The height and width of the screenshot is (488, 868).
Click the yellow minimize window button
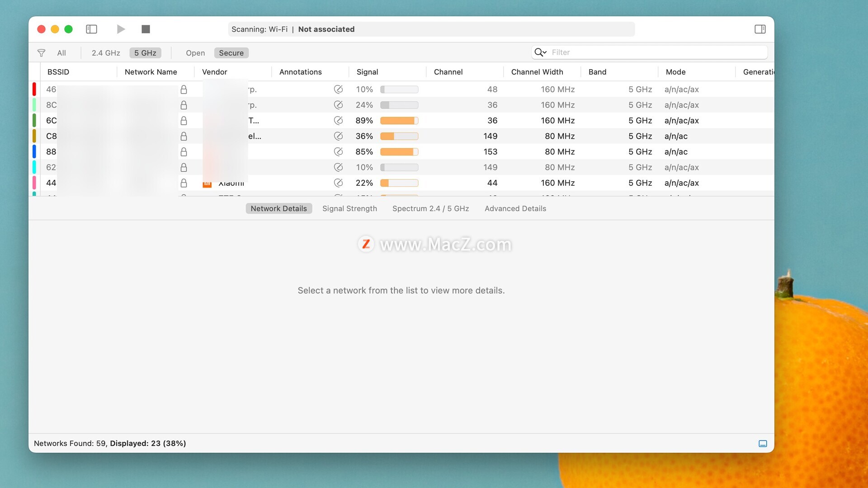pyautogui.click(x=55, y=29)
